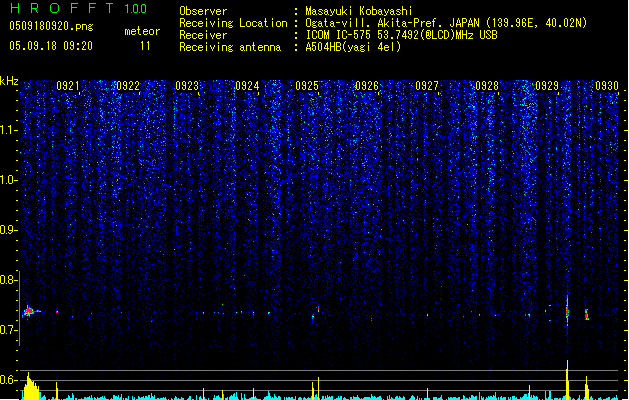
Task: Click the meteor count label
Action: click(142, 31)
